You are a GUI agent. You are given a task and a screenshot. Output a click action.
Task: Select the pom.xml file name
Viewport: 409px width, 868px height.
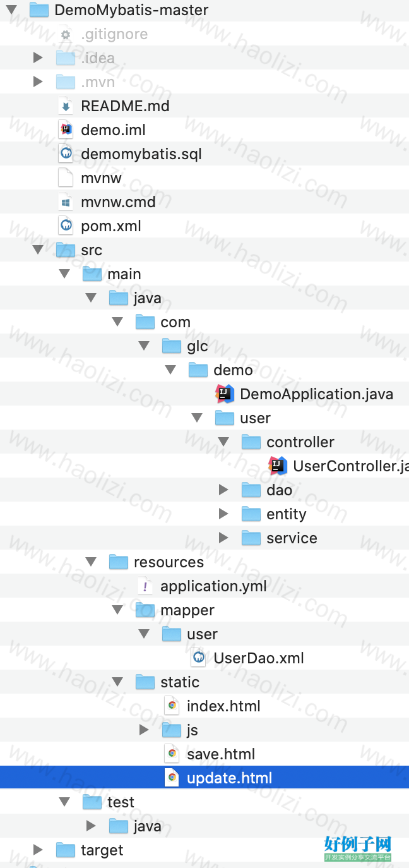click(x=111, y=226)
